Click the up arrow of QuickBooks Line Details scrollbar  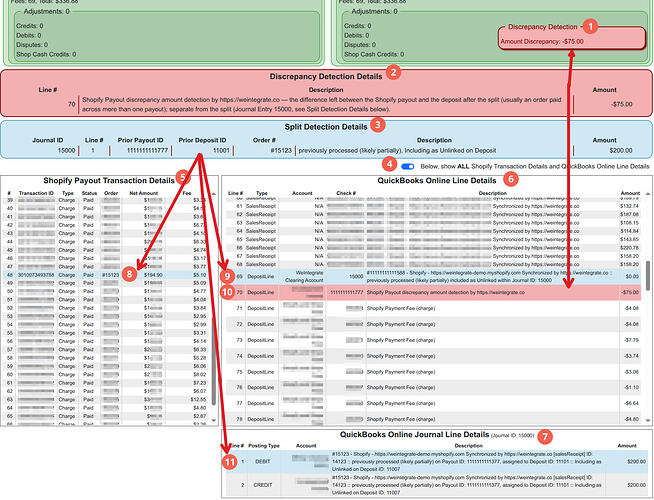click(x=648, y=194)
